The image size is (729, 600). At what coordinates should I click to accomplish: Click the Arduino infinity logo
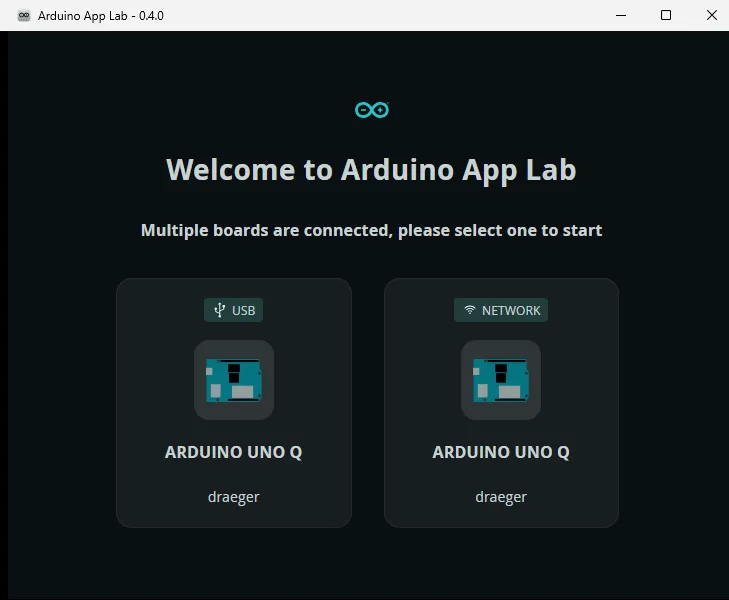tap(371, 110)
